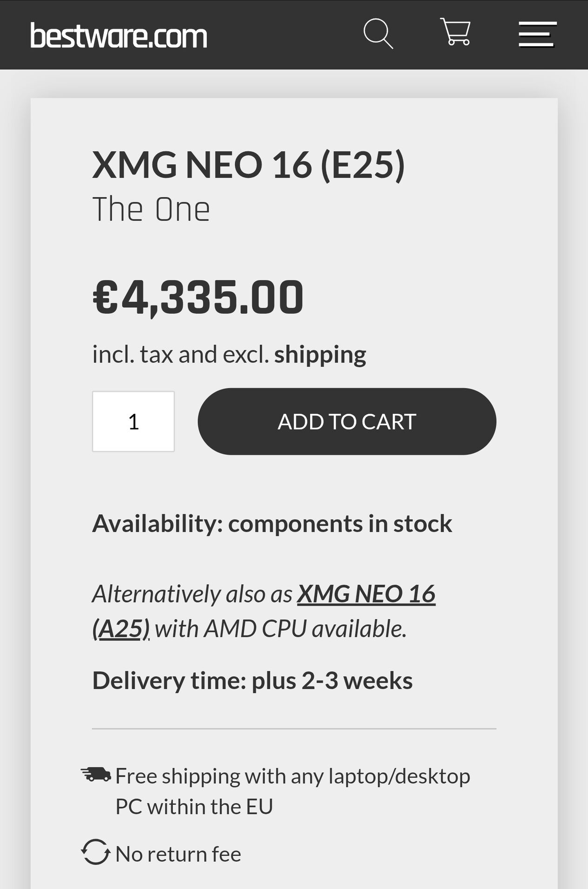This screenshot has width=588, height=889.
Task: Click the incl. tax and excl. text
Action: pos(181,355)
